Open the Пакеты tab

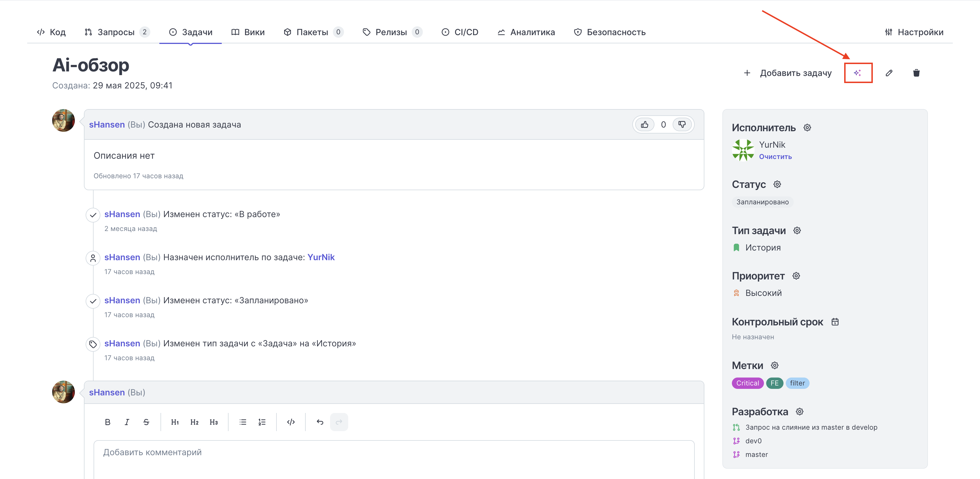(313, 32)
